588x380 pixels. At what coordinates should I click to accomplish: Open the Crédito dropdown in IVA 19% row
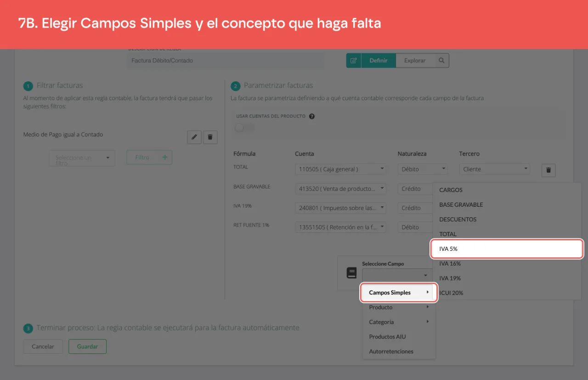(x=415, y=208)
